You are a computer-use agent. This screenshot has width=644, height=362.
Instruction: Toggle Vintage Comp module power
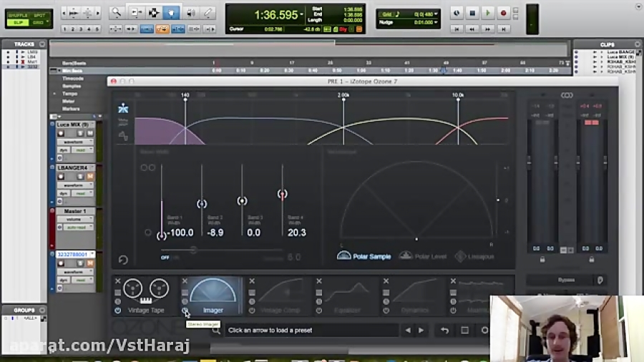pos(252,310)
